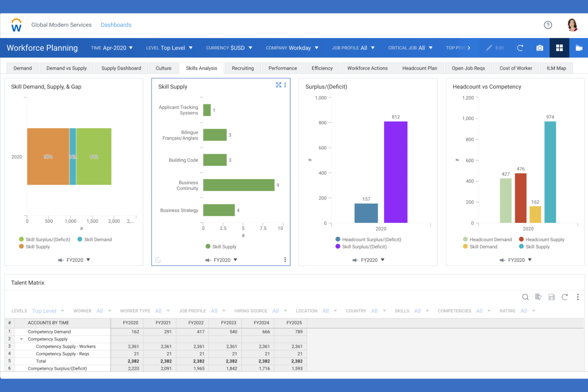The height and width of the screenshot is (392, 588).
Task: Open the LOCATION All filter
Action: [x=316, y=311]
